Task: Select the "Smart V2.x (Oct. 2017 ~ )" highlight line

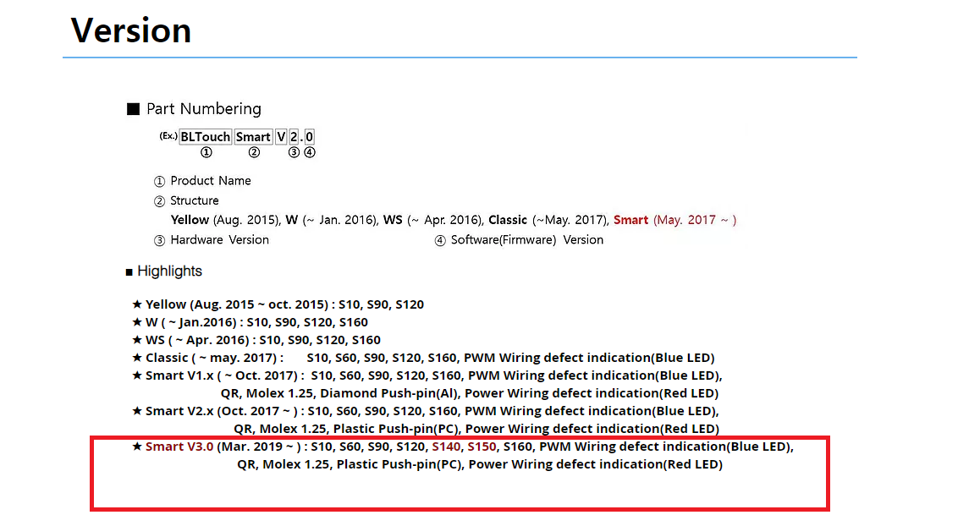Action: 425,411
